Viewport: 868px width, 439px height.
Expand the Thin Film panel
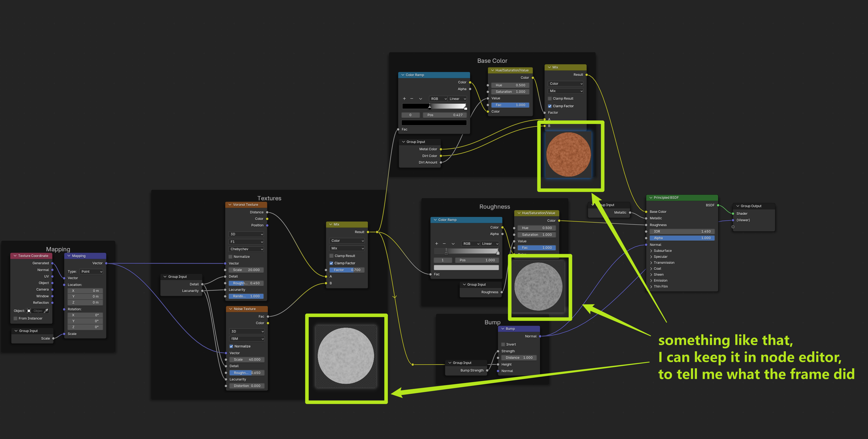(x=660, y=287)
